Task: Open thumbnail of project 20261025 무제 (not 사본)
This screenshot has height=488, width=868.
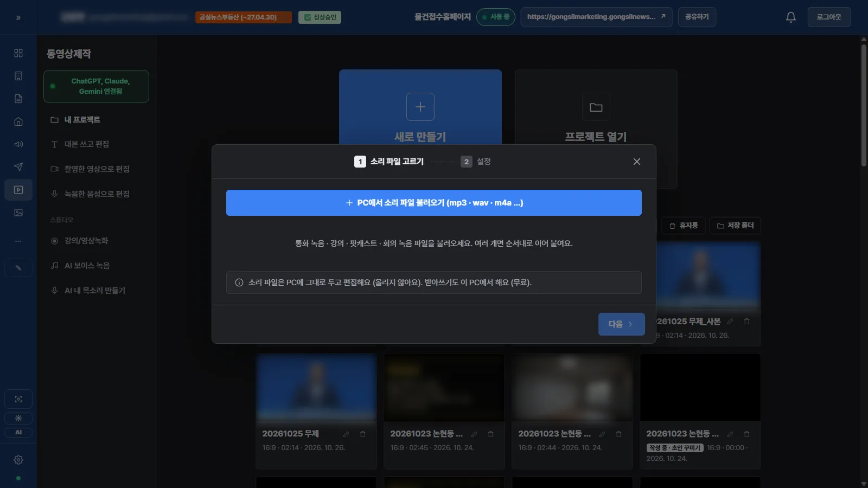Action: tap(316, 388)
